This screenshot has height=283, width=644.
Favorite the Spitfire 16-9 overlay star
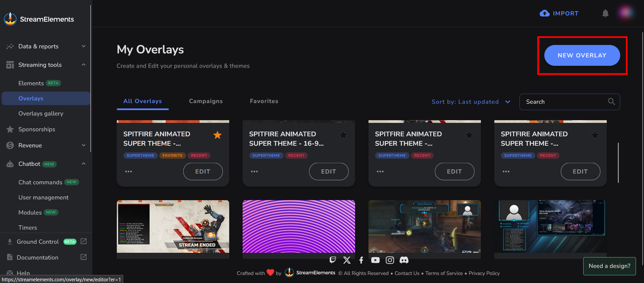(343, 135)
